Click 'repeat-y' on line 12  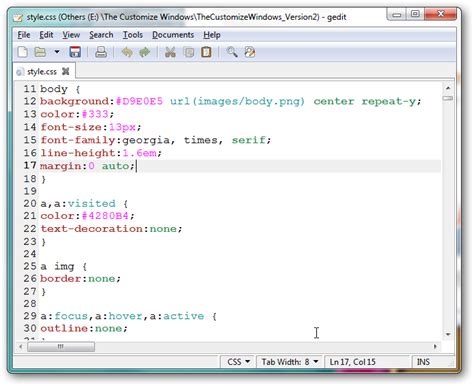coord(389,101)
